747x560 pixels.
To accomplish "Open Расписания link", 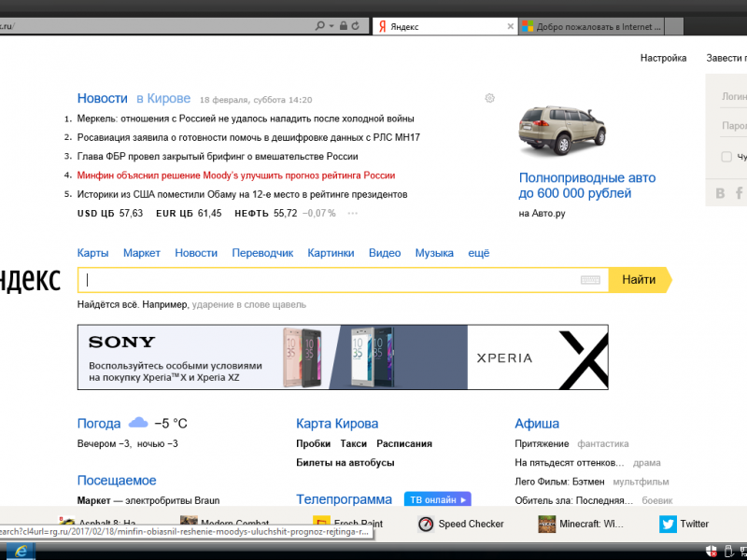I will tap(404, 444).
